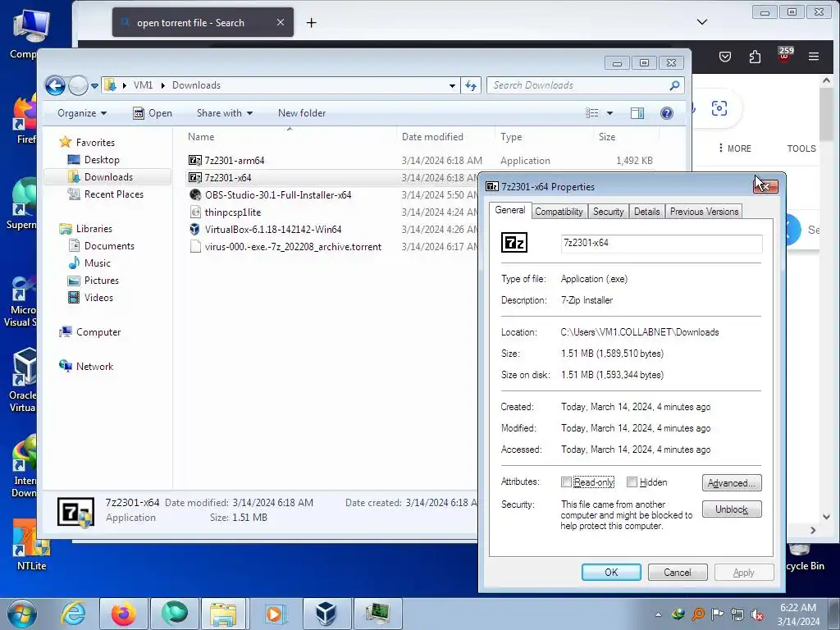Click the volume icon in system tray

(757, 615)
